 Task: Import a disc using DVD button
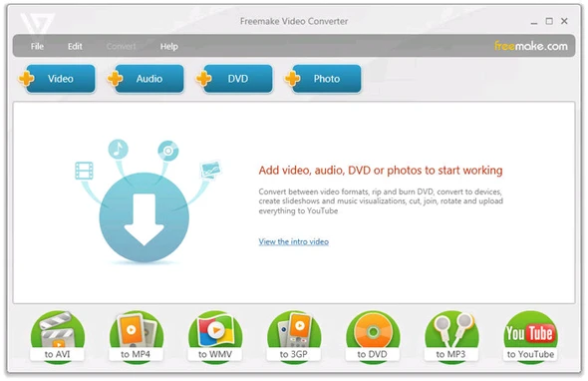[x=234, y=79]
